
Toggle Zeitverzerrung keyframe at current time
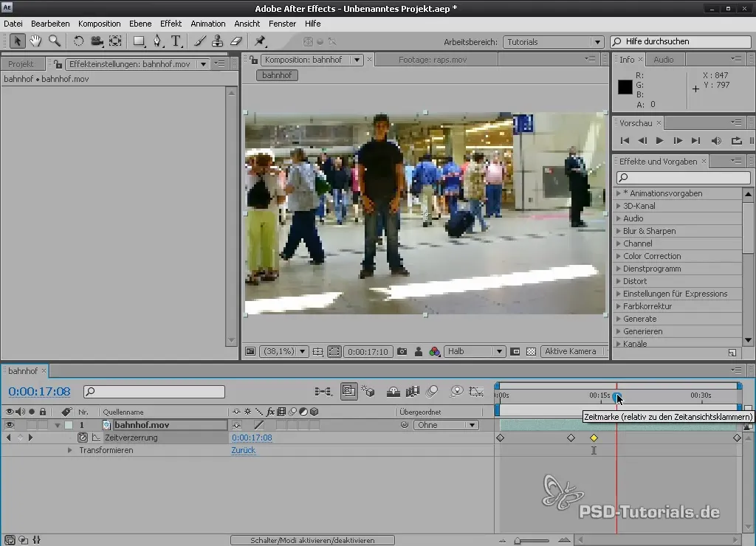coord(20,438)
